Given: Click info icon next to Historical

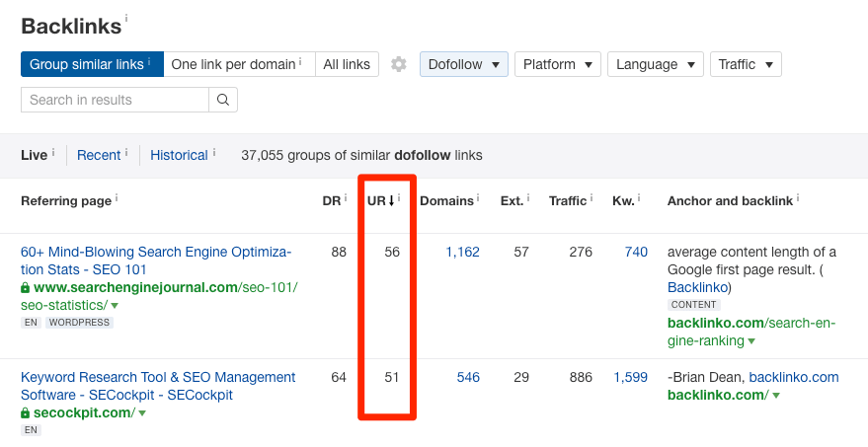Looking at the screenshot, I should tap(214, 153).
